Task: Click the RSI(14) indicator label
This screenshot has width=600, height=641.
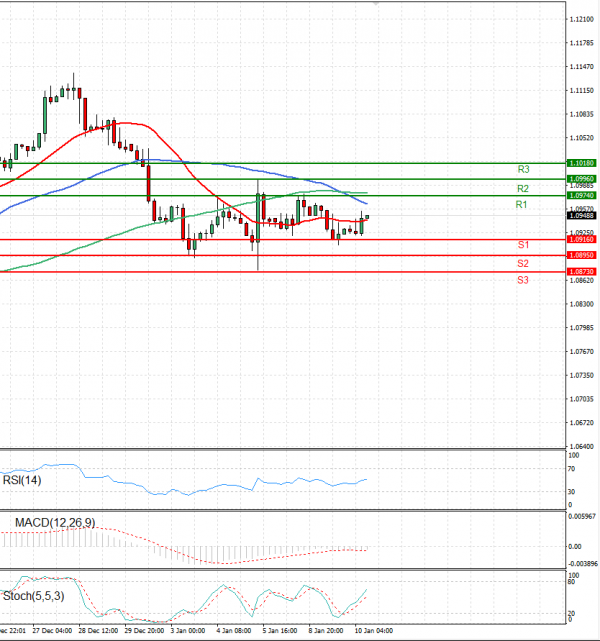Action: coord(22,480)
